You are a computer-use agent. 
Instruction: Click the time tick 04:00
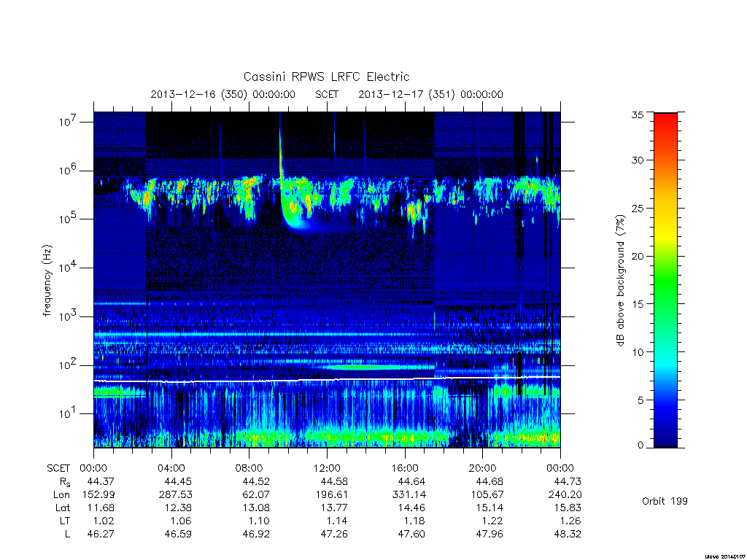click(x=171, y=468)
